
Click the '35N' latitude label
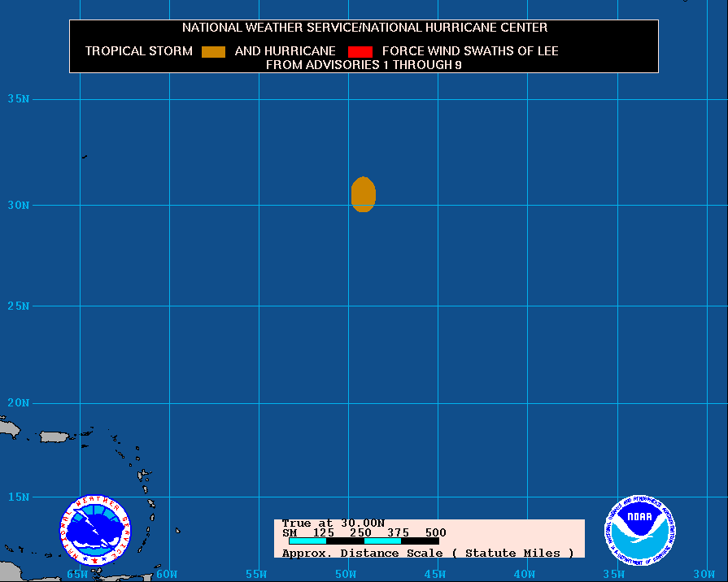coord(19,99)
